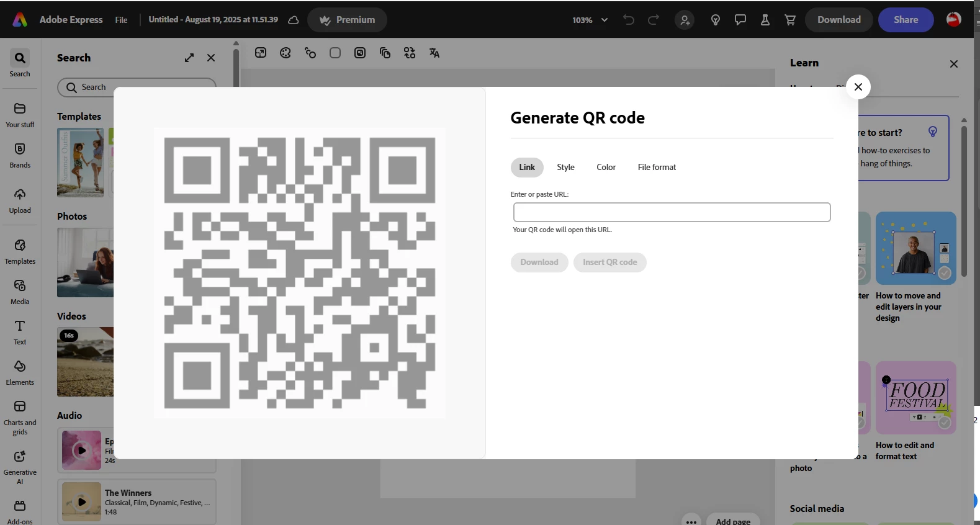Click the translate toolbar icon
The image size is (980, 525).
point(434,53)
